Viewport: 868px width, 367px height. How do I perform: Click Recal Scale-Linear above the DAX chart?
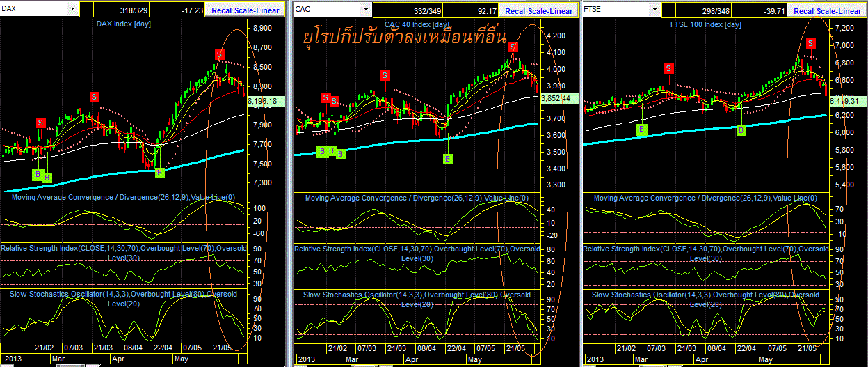click(x=246, y=10)
